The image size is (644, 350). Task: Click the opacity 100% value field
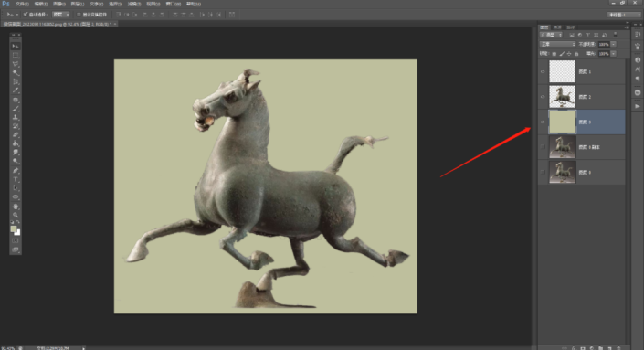(x=604, y=44)
